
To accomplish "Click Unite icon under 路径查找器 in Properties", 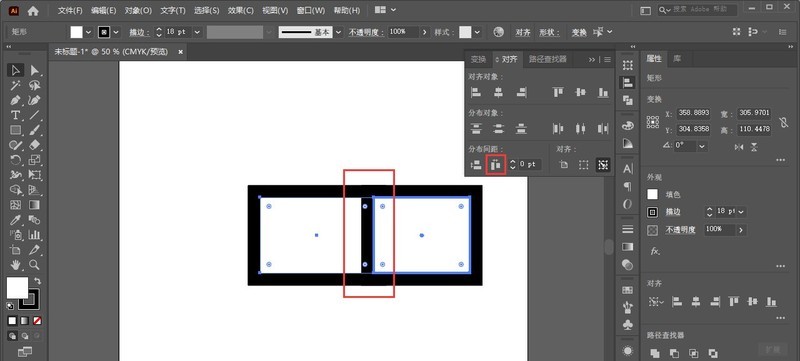I will tap(655, 353).
